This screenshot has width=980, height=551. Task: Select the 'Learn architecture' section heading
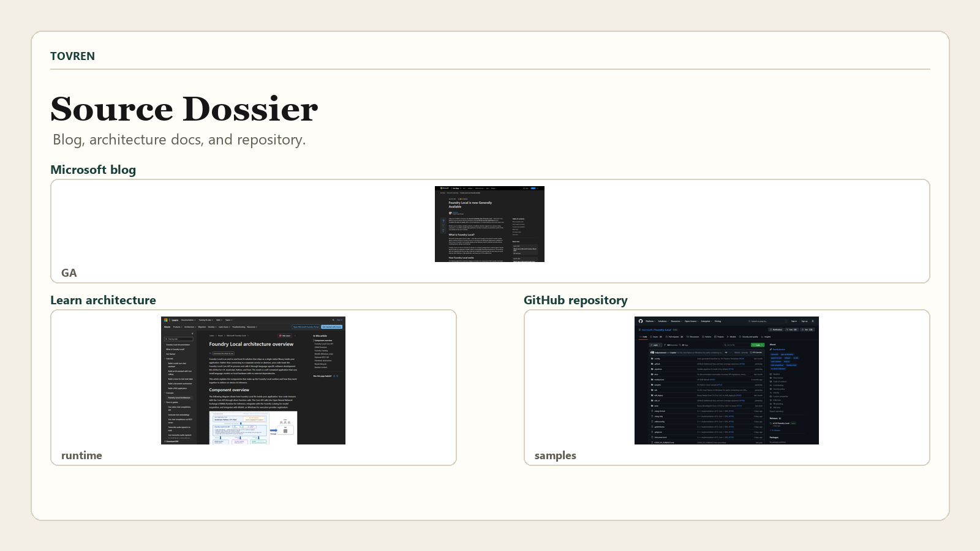click(x=103, y=300)
